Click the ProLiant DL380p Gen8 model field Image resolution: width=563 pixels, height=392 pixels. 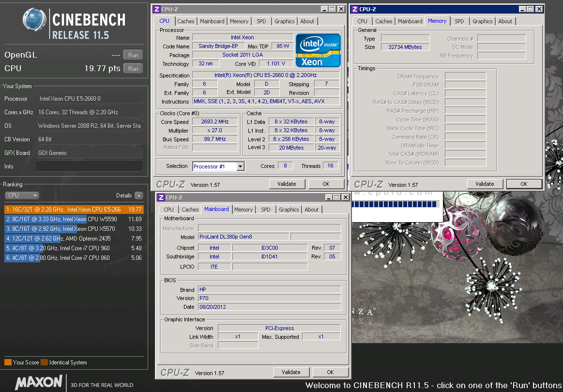(x=243, y=237)
